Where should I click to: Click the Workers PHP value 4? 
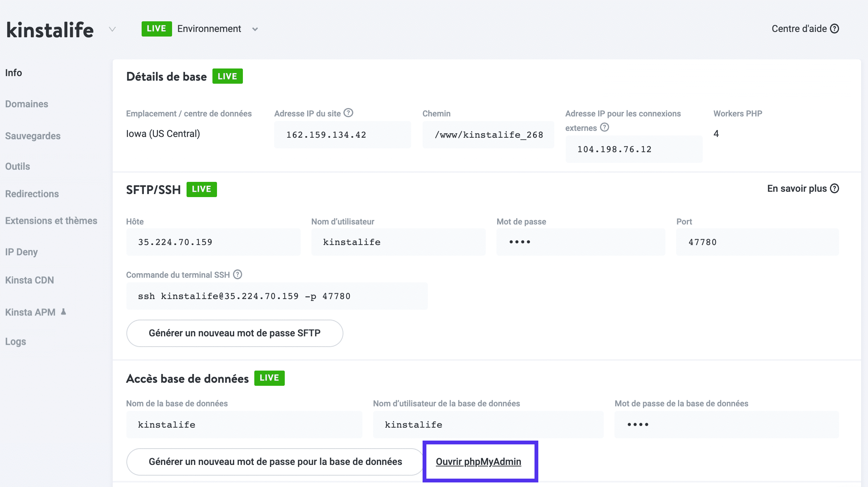[716, 134]
